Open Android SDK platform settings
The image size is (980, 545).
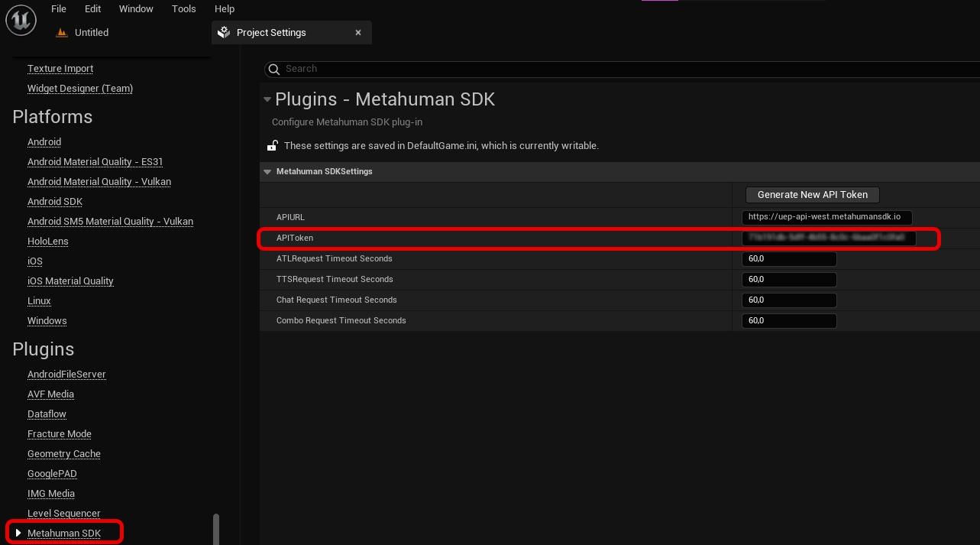click(55, 202)
